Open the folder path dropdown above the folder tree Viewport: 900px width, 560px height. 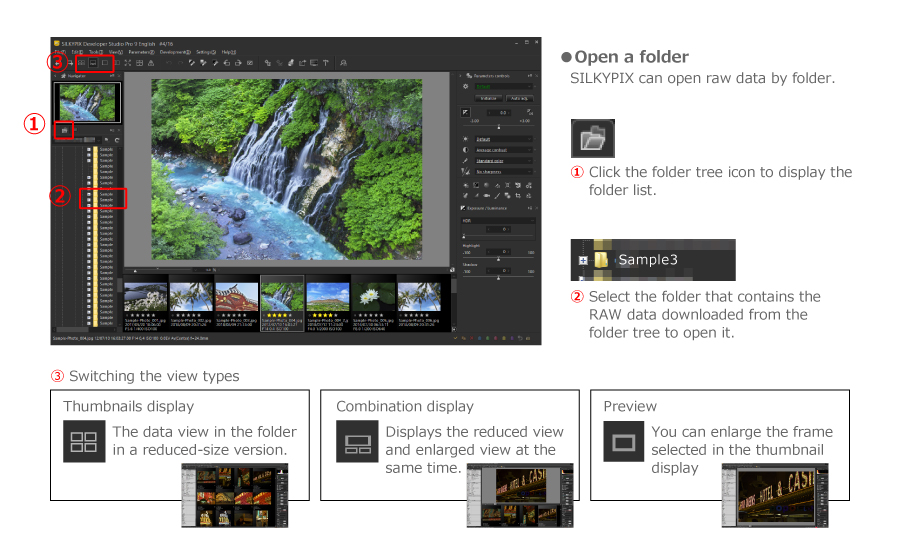tap(78, 139)
